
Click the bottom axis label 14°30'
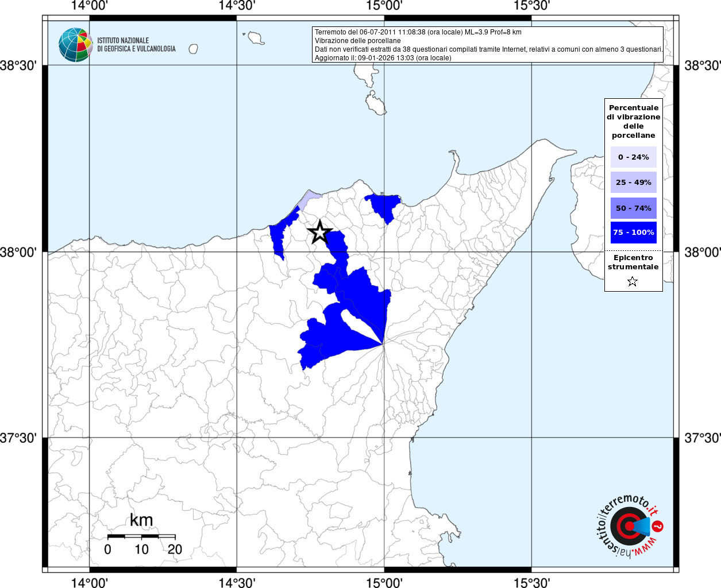click(x=237, y=583)
